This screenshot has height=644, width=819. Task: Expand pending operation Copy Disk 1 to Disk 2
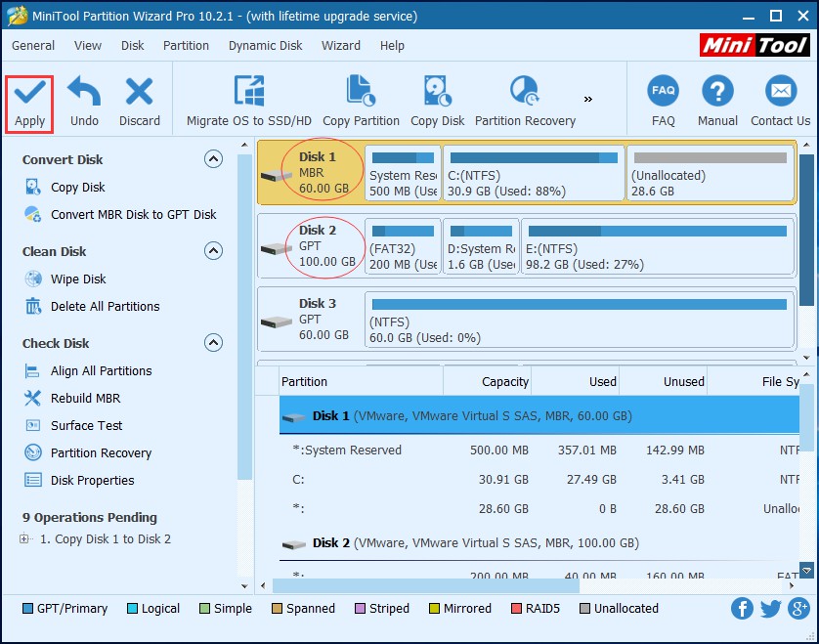tap(24, 538)
